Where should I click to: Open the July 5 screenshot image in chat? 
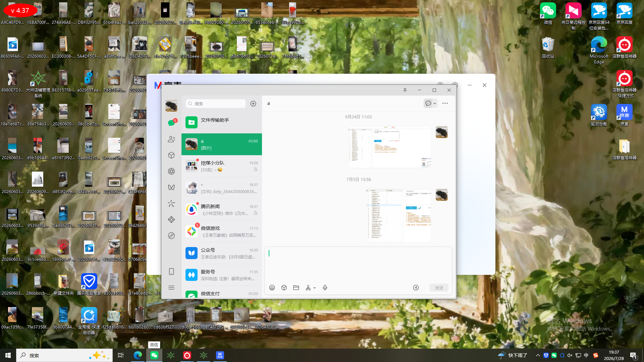398,216
